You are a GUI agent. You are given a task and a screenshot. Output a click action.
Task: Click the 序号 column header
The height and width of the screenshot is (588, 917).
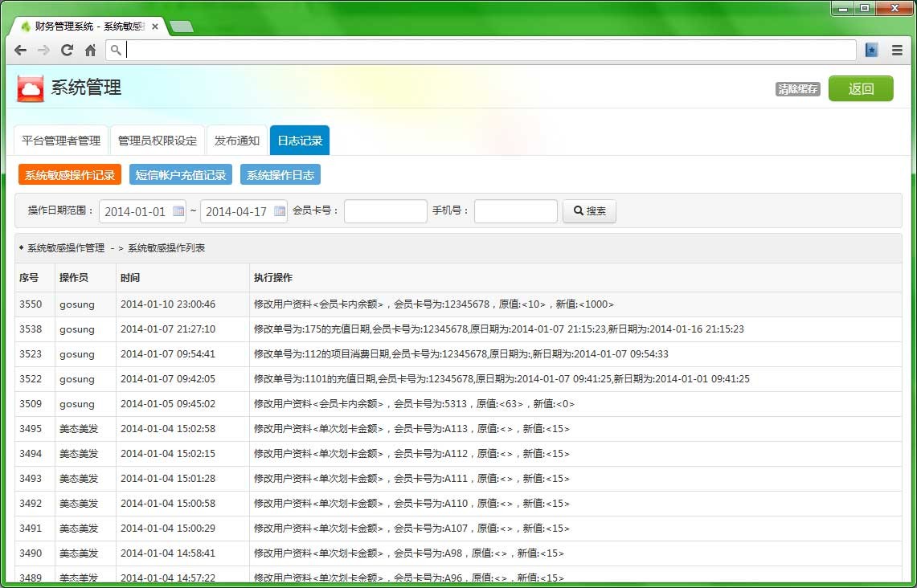[x=29, y=278]
